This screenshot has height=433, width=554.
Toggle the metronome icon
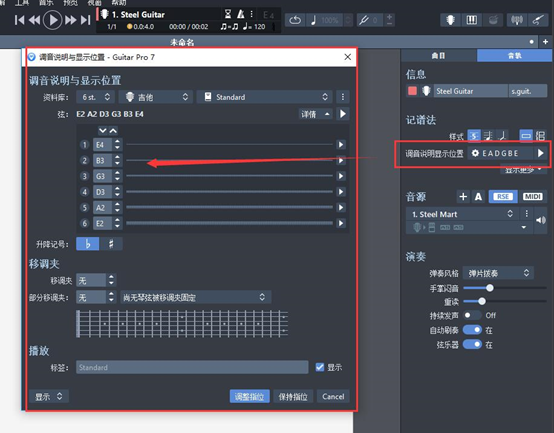[x=241, y=14]
